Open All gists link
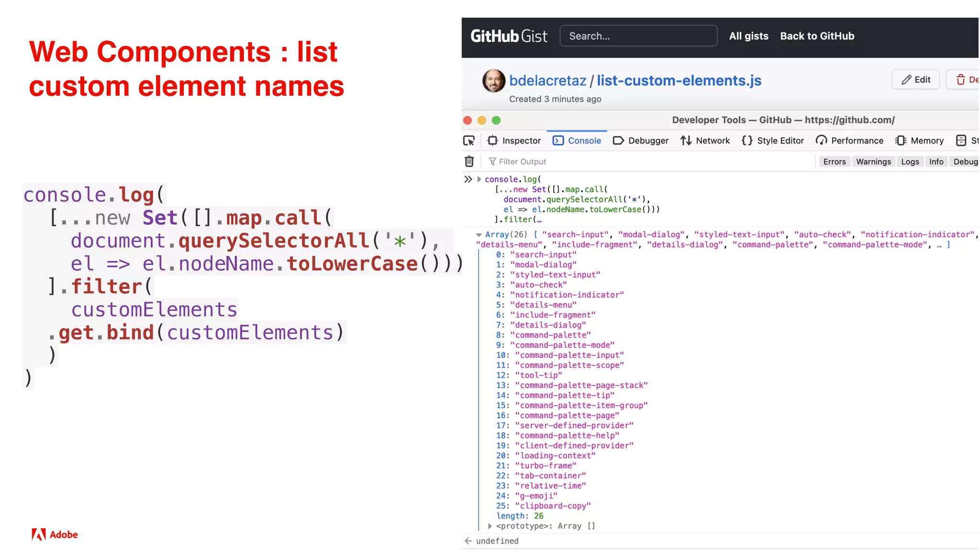 pos(748,36)
